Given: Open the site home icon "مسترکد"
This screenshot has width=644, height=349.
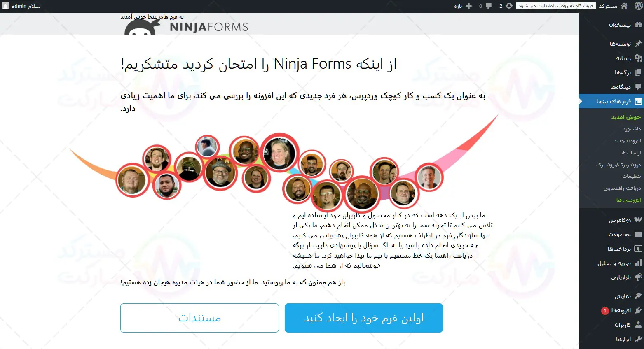Looking at the screenshot, I should [x=613, y=6].
